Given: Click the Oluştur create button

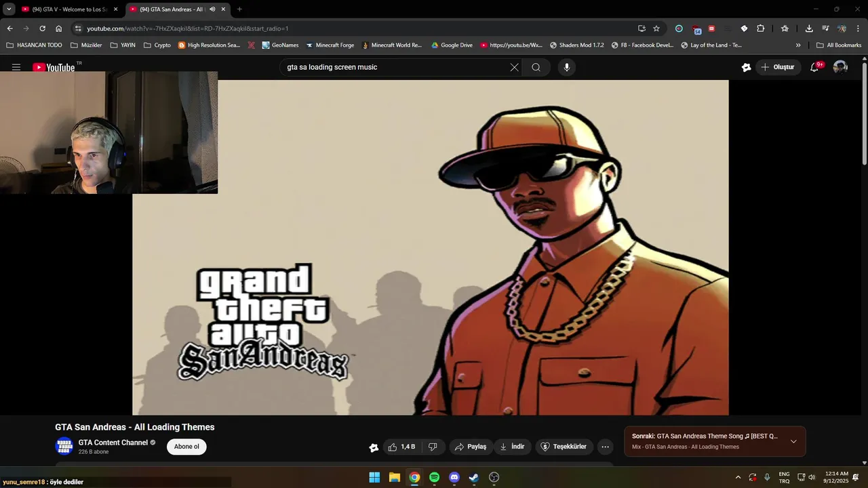Looking at the screenshot, I should pyautogui.click(x=777, y=67).
